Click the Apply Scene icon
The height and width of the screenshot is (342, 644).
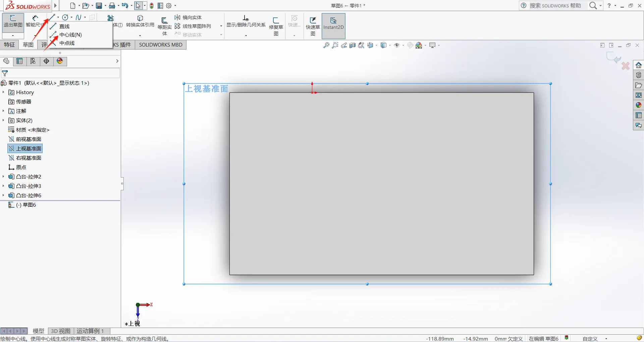coord(419,45)
